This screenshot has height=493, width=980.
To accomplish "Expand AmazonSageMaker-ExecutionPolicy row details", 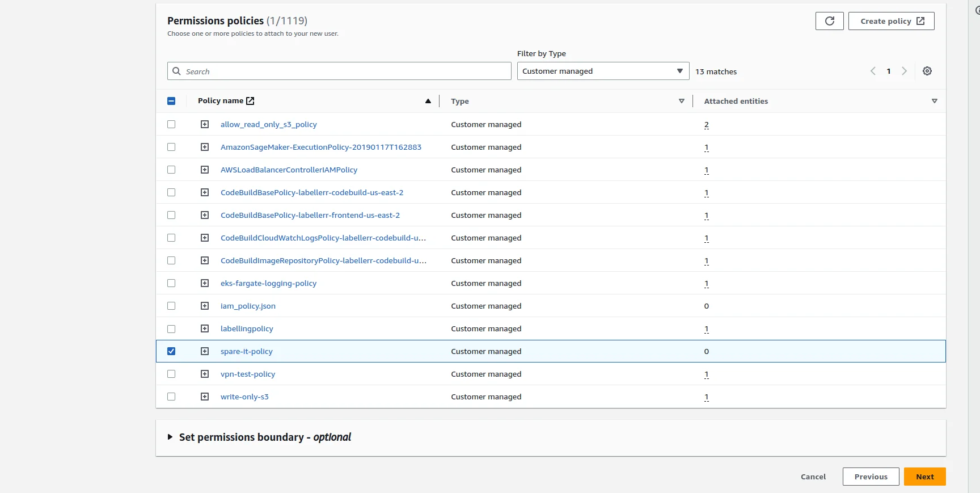I will coord(205,147).
